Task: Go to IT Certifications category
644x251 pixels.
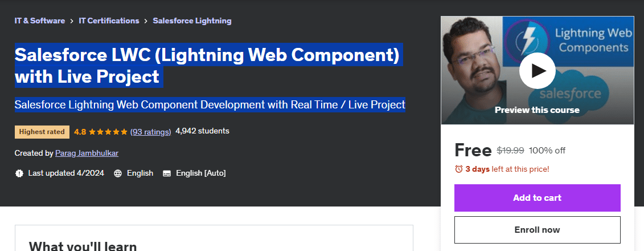Action: (109, 21)
